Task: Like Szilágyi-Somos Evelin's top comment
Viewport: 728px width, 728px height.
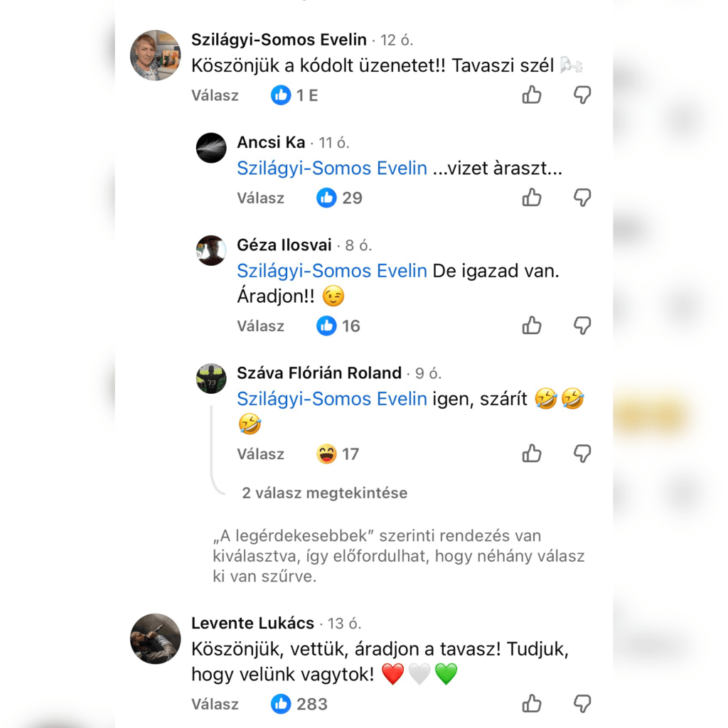Action: [532, 95]
